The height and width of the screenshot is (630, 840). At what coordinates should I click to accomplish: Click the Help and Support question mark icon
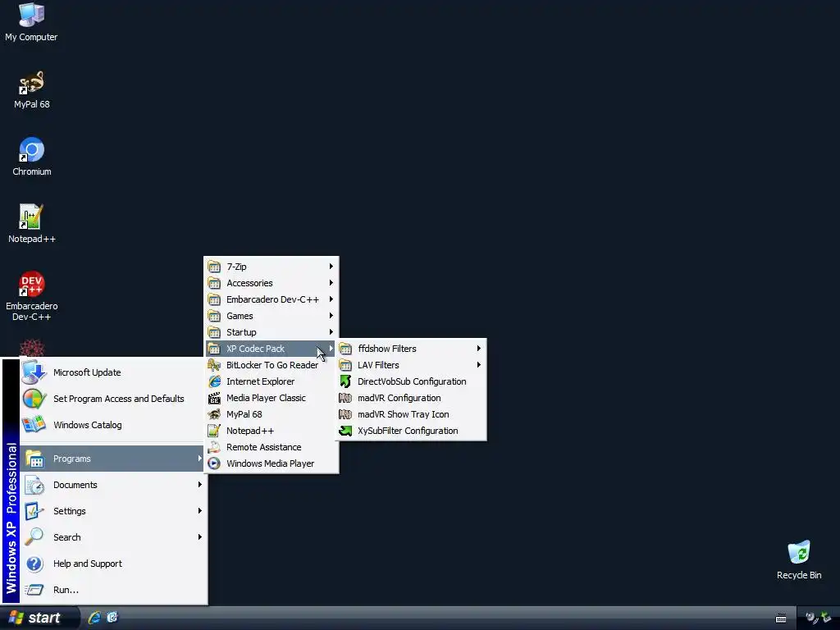pos(34,564)
